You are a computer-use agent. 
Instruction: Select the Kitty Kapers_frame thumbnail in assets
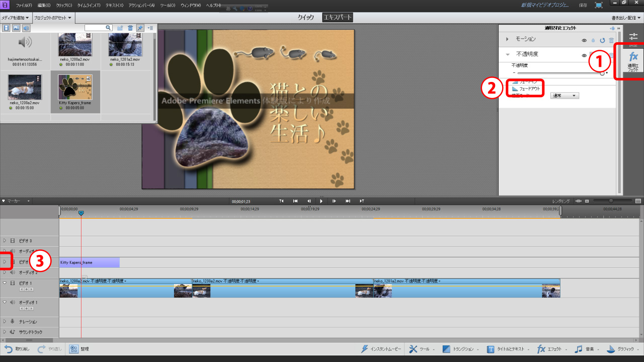(75, 86)
